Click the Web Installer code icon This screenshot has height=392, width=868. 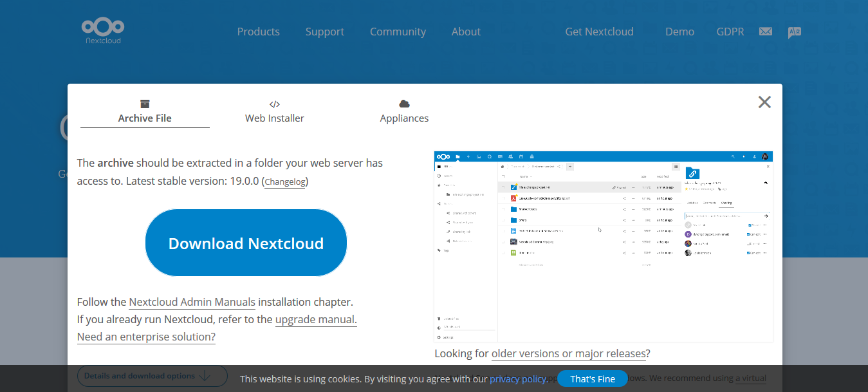pos(275,102)
